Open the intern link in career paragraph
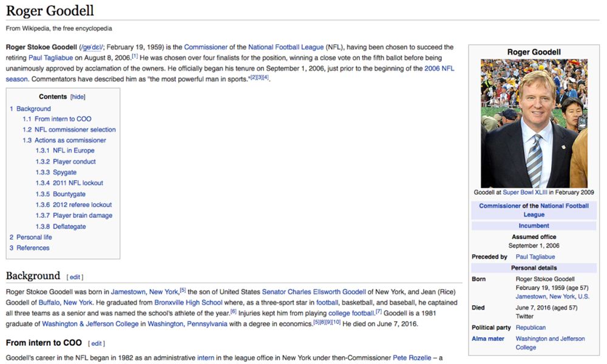This screenshot has width=607, height=364. (x=206, y=358)
